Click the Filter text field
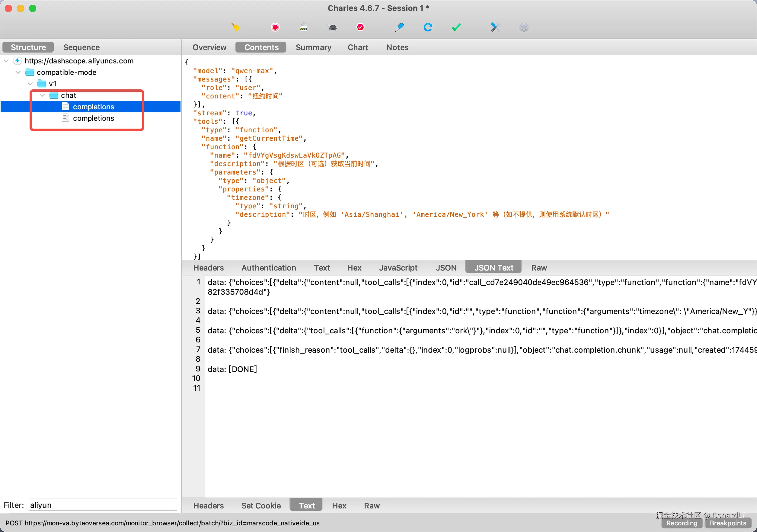 pos(103,505)
